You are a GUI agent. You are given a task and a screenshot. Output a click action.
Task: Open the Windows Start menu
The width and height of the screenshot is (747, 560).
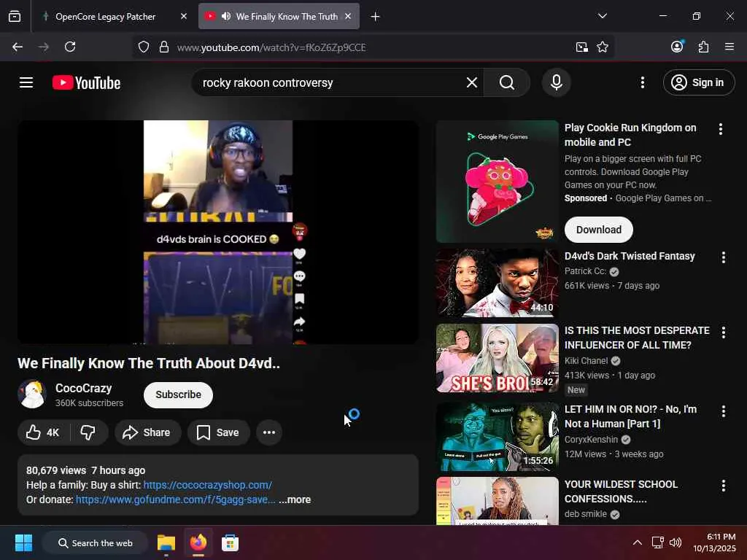pyautogui.click(x=23, y=542)
